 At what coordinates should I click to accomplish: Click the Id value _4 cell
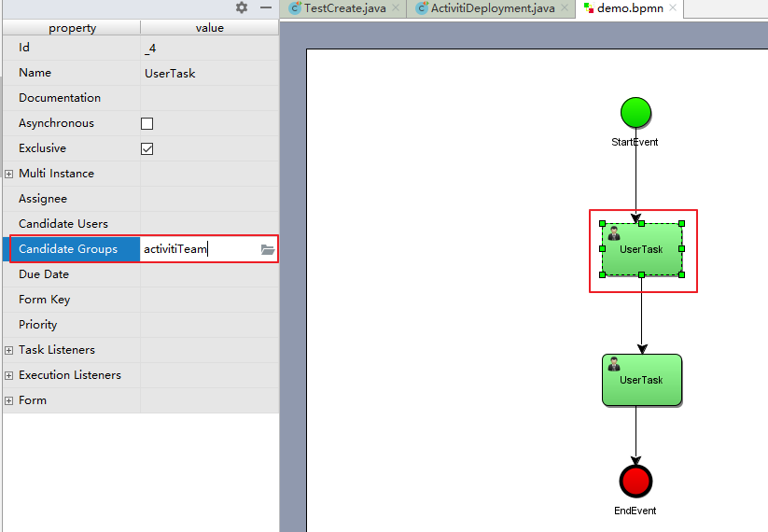[209, 48]
